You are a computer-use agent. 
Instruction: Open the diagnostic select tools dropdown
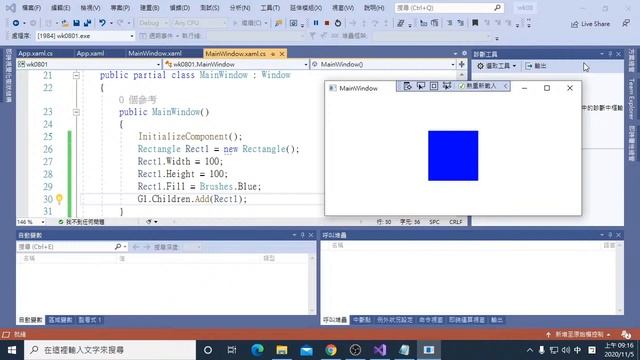[496, 66]
